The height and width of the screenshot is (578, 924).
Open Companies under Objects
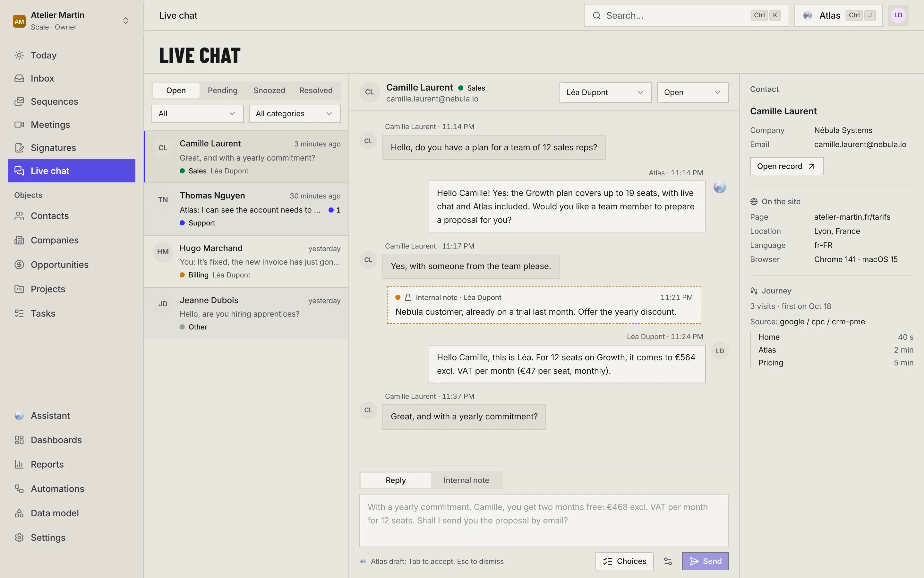(72, 240)
